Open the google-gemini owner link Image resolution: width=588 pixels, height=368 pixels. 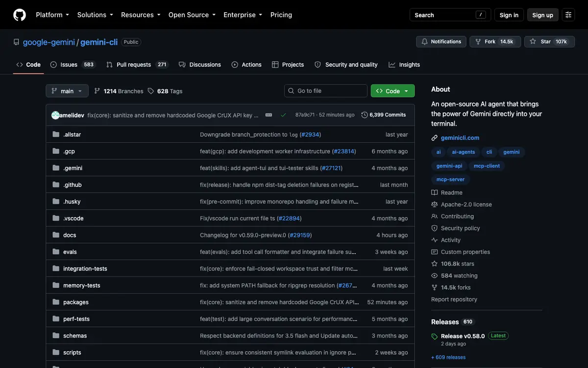point(49,42)
